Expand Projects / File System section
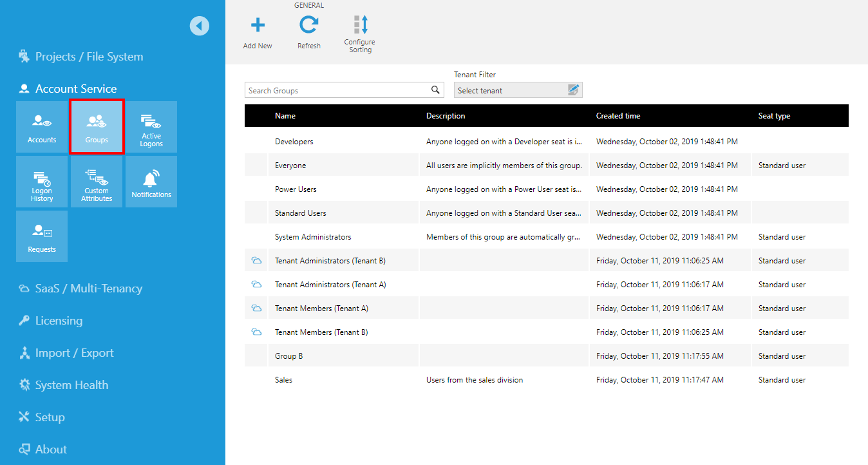Screen dimensions: 868x465 [x=81, y=57]
